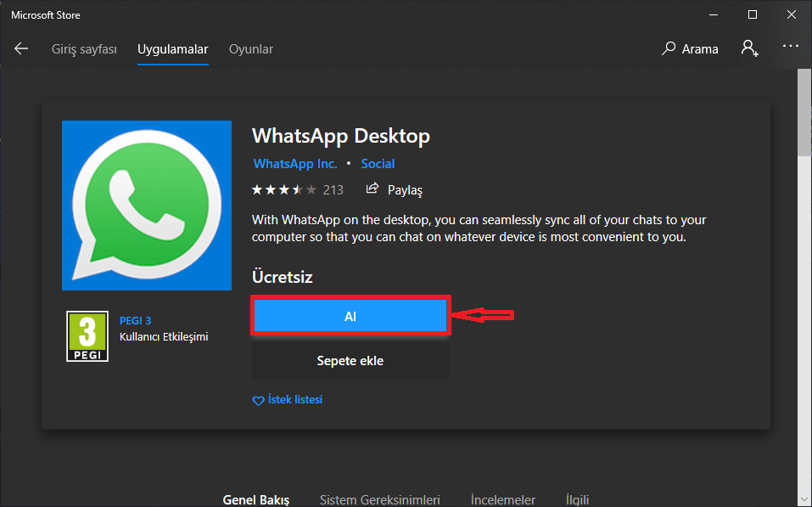Click the scrollbar down arrow

coord(804,500)
